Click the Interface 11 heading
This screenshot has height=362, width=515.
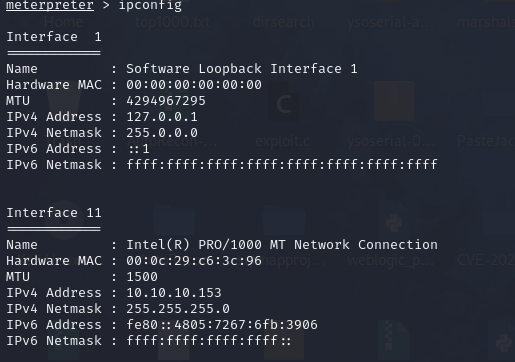(54, 213)
